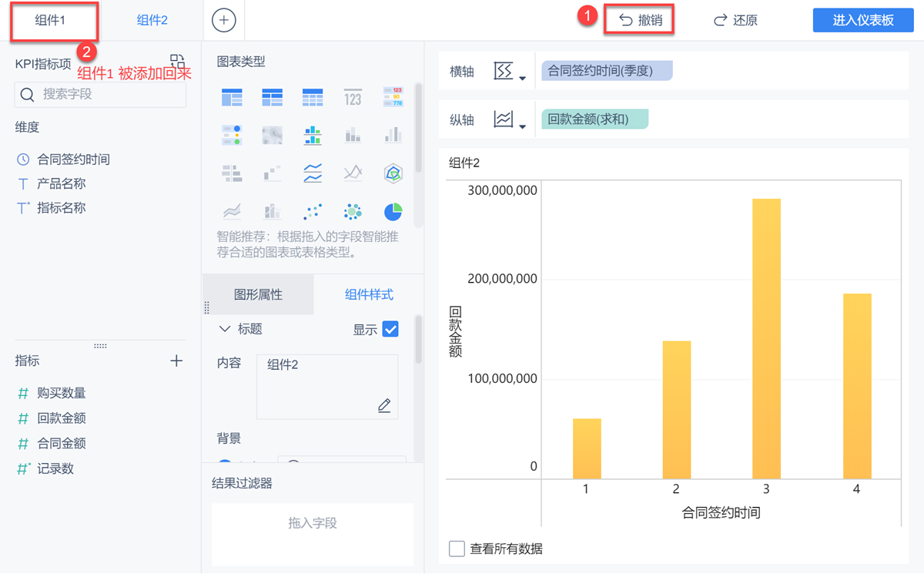Click the vertical grip handle beside 图形属性
This screenshot has height=574, width=924.
coord(206,307)
